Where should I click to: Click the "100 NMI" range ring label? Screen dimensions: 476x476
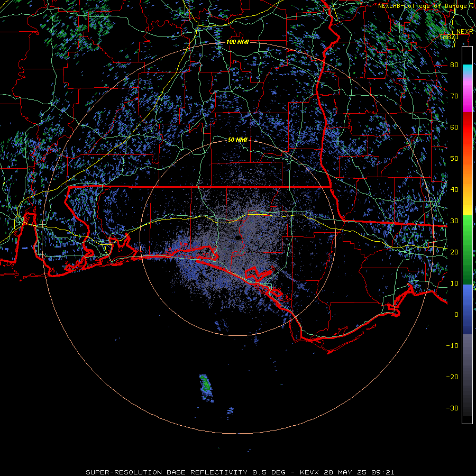click(237, 42)
